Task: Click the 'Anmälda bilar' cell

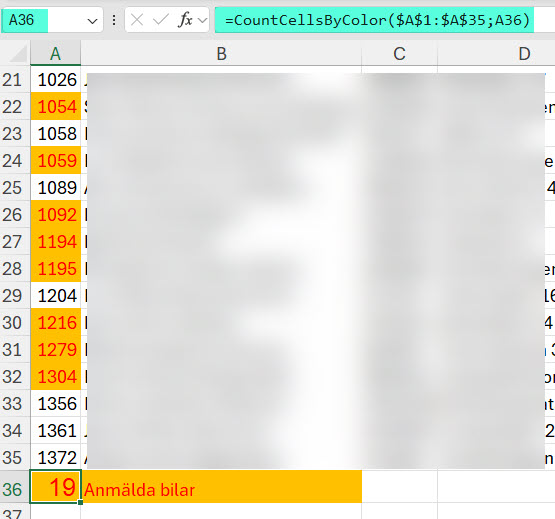Action: coord(221,487)
